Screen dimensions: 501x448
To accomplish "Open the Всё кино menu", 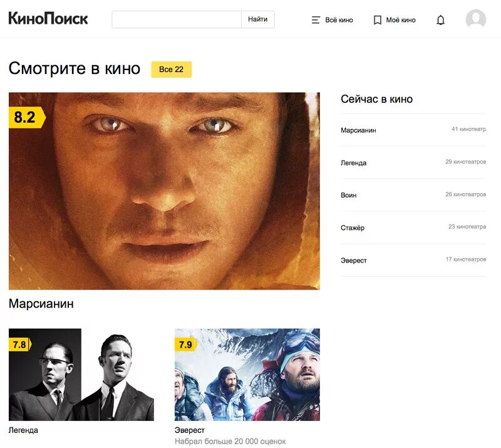I will coord(333,20).
